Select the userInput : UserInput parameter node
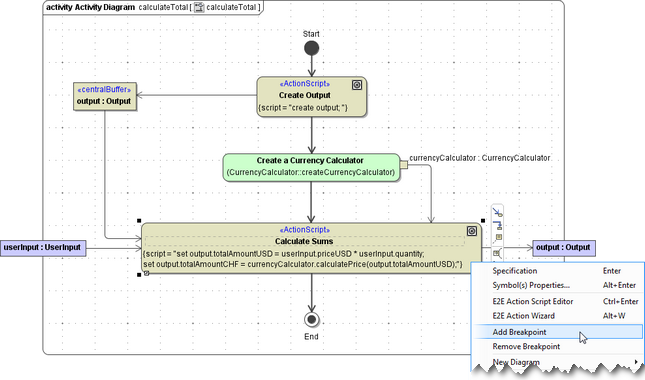The image size is (645, 380). coord(43,248)
